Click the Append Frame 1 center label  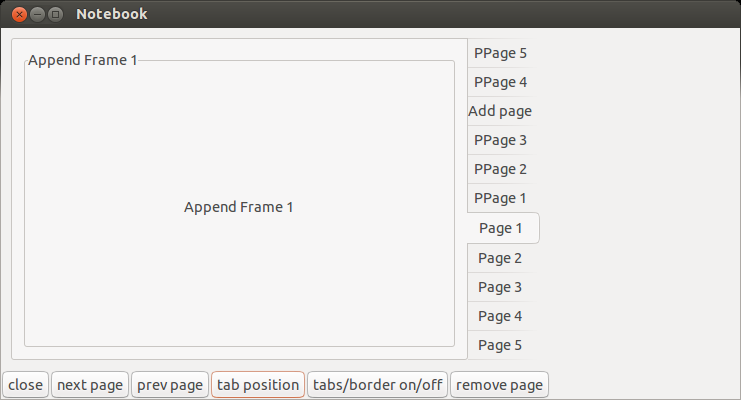(239, 208)
